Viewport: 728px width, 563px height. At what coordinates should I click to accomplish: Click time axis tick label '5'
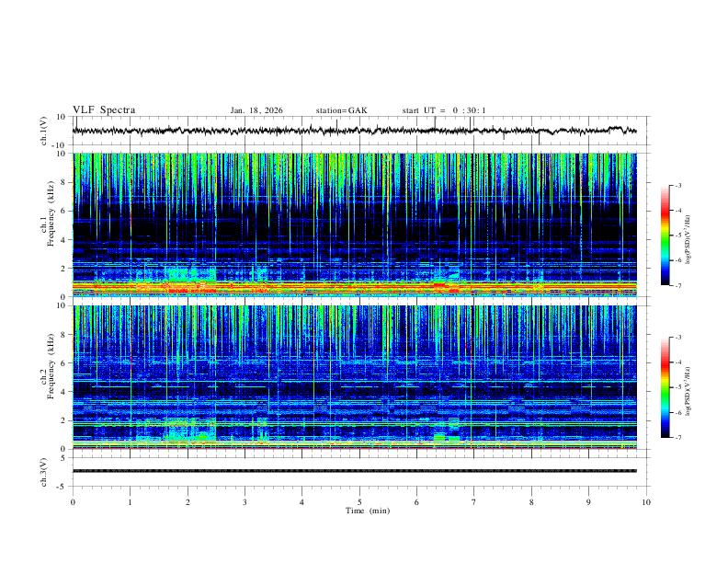359,502
